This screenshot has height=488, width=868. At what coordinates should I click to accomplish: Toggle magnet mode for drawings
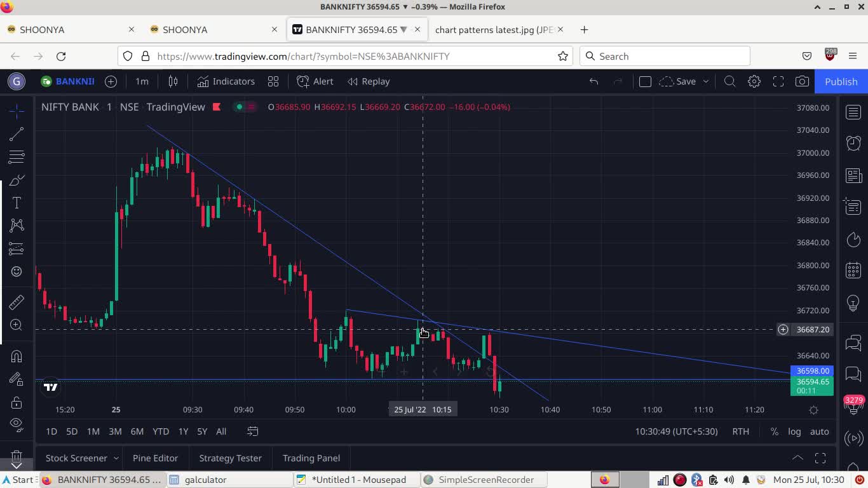tap(17, 356)
